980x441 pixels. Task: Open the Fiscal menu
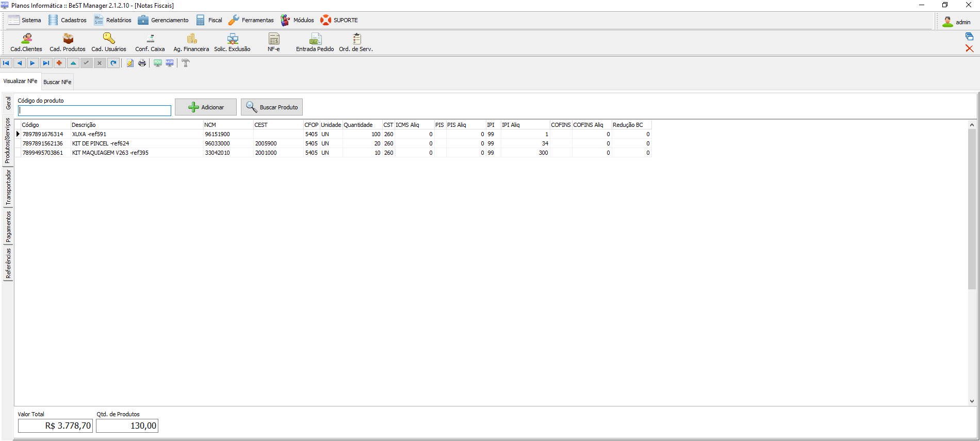point(209,20)
